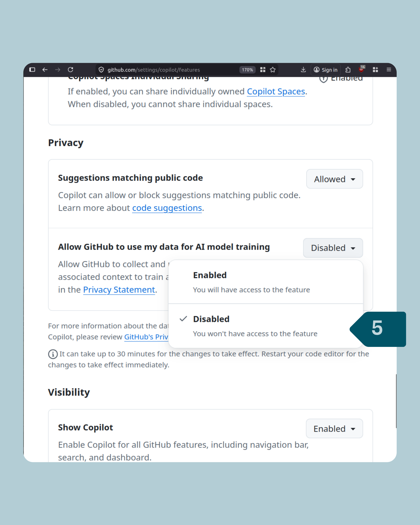
Task: Reset the 170% zoom level indicator
Action: point(247,70)
